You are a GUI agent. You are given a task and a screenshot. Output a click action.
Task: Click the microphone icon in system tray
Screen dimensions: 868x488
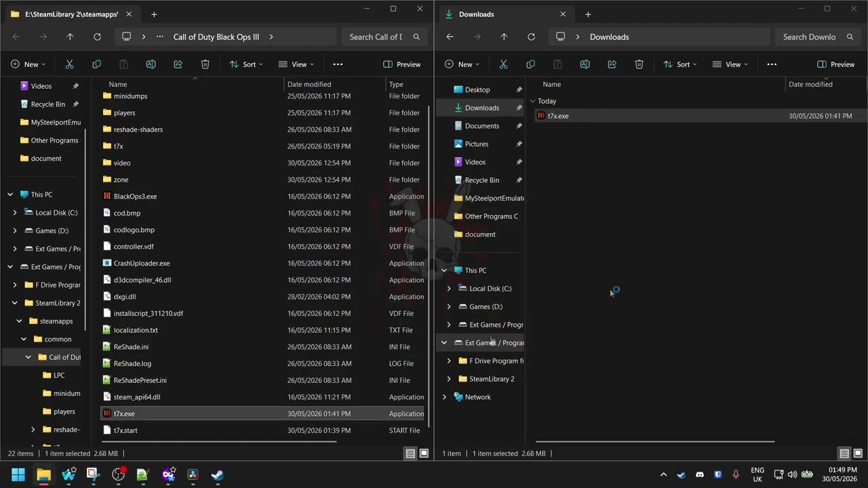pyautogui.click(x=736, y=474)
